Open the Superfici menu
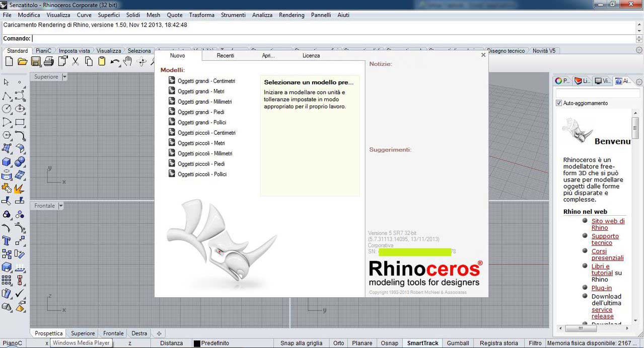This screenshot has height=348, width=644. click(109, 15)
